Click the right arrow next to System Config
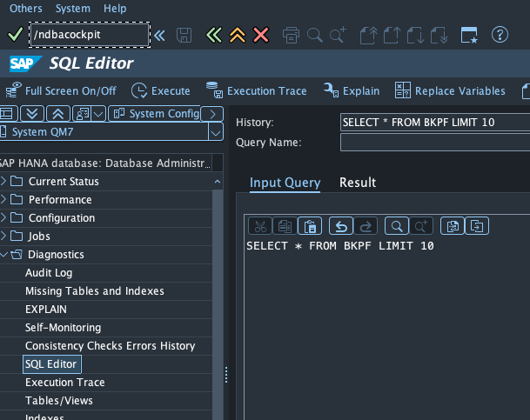Image resolution: width=530 pixels, height=420 pixels. pos(212,114)
